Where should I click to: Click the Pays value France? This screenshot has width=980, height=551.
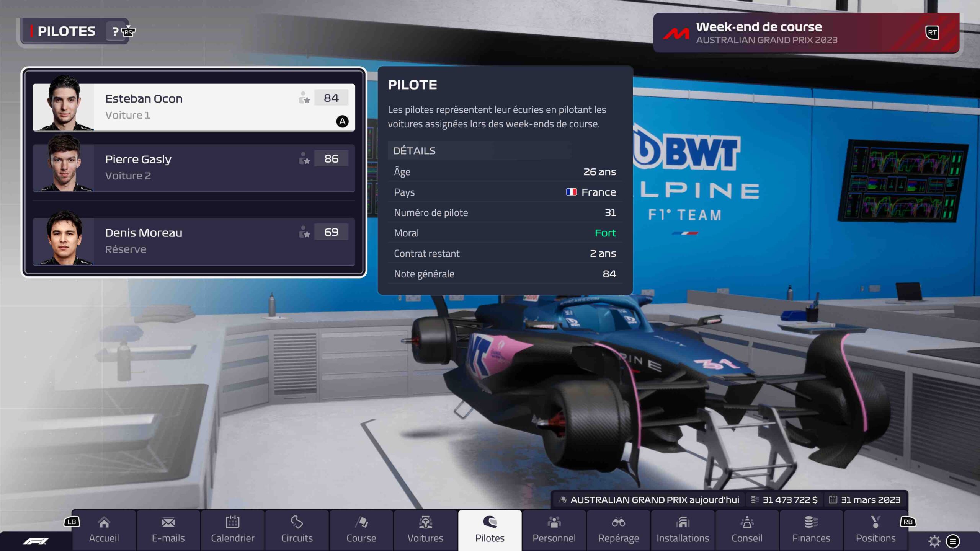[x=599, y=192]
